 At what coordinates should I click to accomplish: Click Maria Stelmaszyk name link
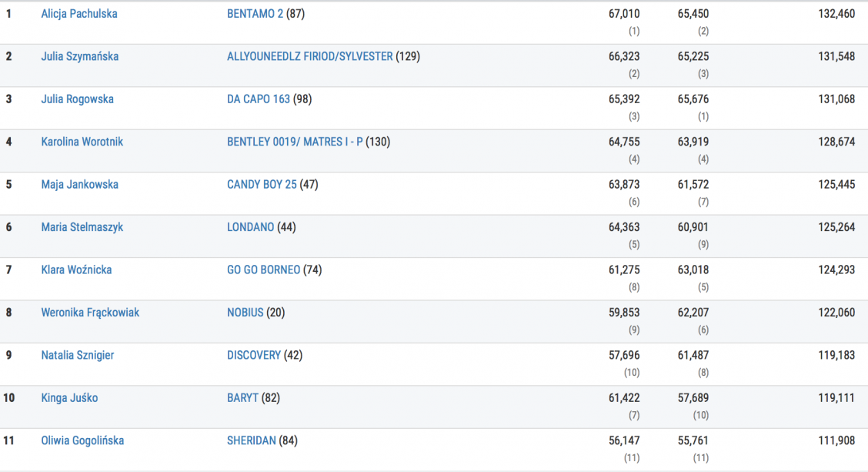tap(82, 227)
